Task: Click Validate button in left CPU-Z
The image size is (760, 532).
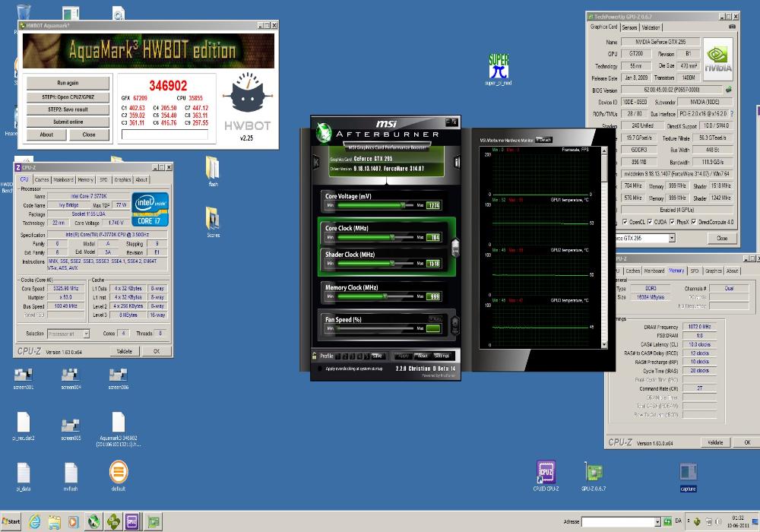Action: (x=124, y=351)
